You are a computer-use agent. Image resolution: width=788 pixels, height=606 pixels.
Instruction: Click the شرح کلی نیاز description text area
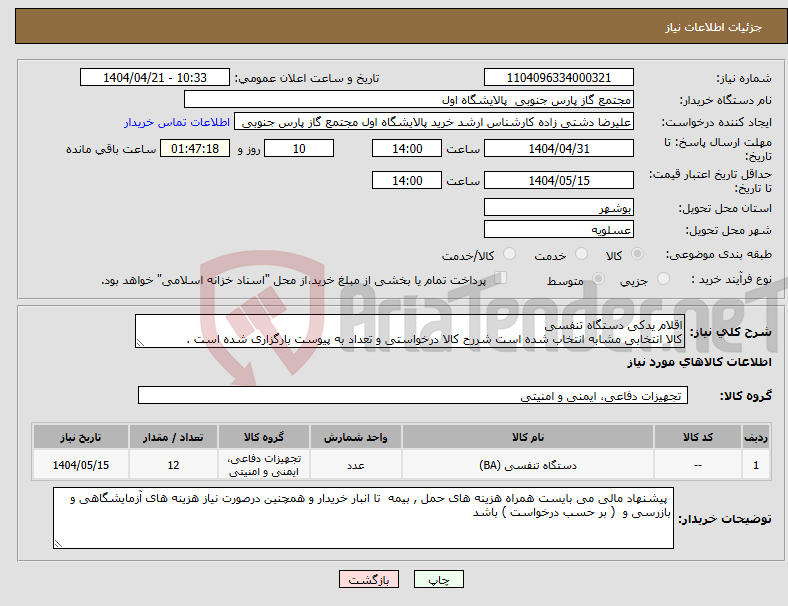[x=410, y=331]
